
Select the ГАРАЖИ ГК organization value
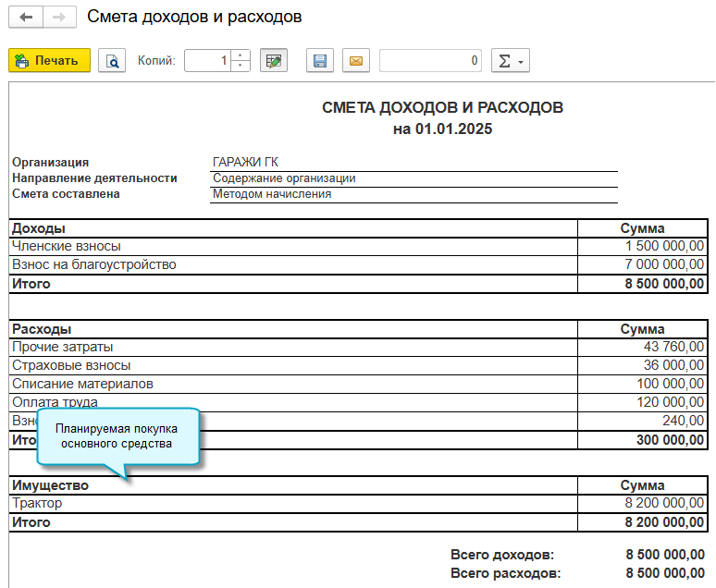[x=245, y=162]
